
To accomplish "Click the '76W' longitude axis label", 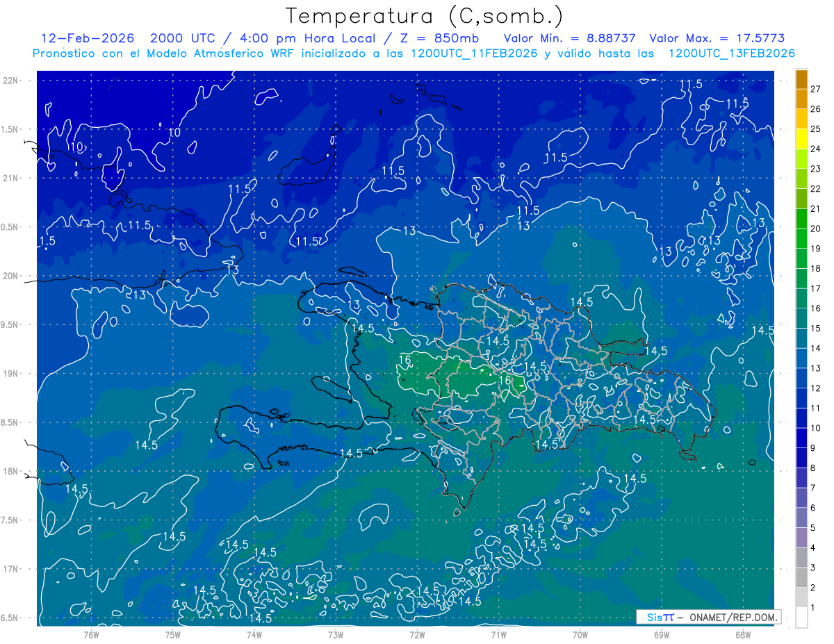I will click(x=91, y=634).
